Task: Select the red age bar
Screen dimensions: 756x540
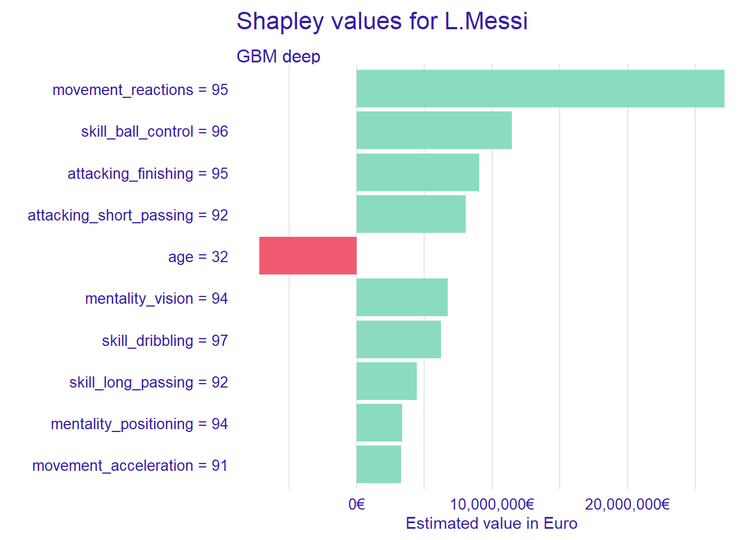Action: point(308,256)
